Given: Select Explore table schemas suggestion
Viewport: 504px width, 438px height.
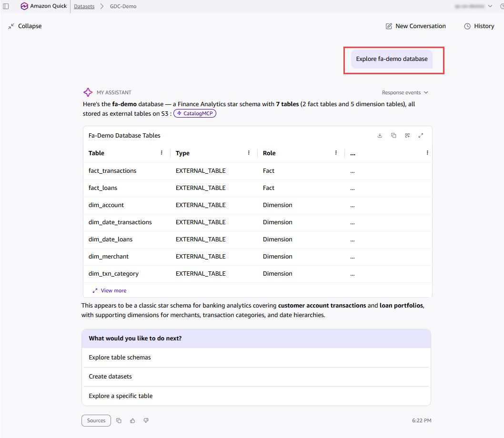Looking at the screenshot, I should tap(256, 358).
